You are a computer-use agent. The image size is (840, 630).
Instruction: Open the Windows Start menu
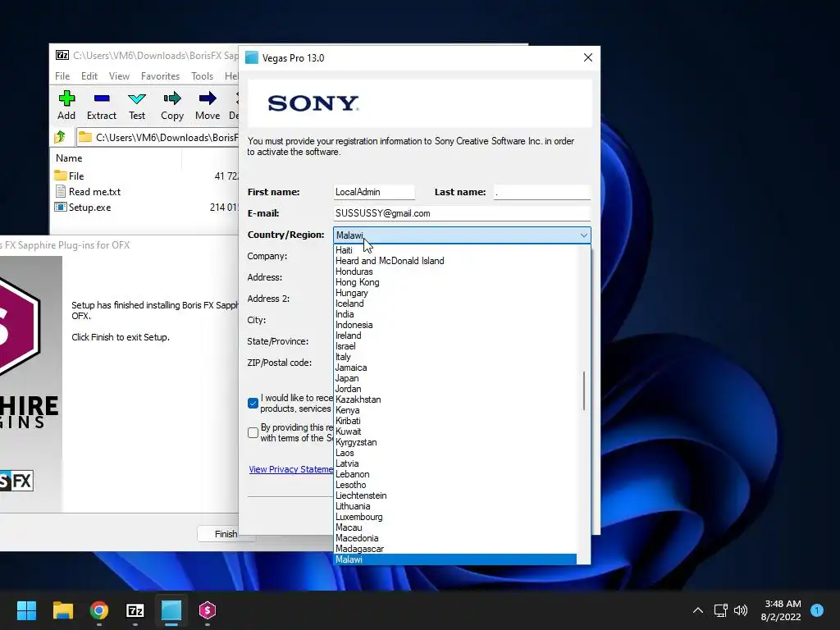(x=26, y=610)
